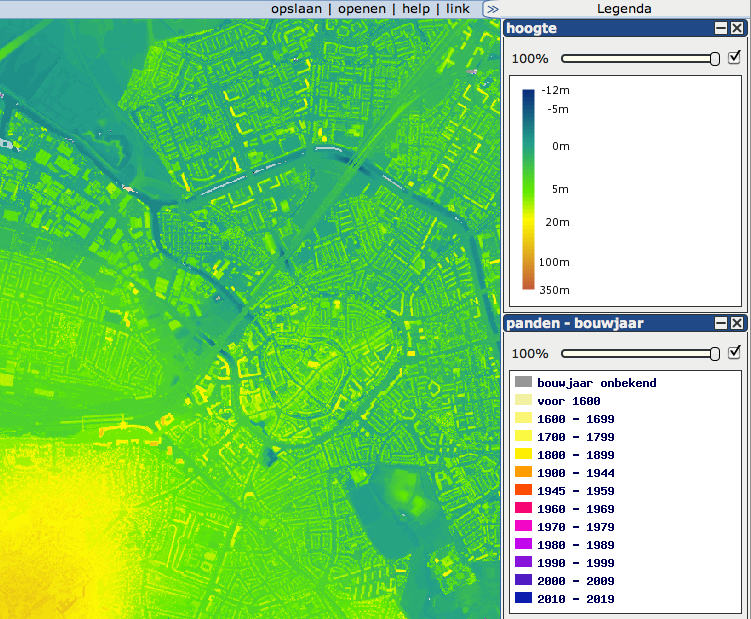Click the -5m height label
This screenshot has height=619, width=751.
(x=558, y=109)
